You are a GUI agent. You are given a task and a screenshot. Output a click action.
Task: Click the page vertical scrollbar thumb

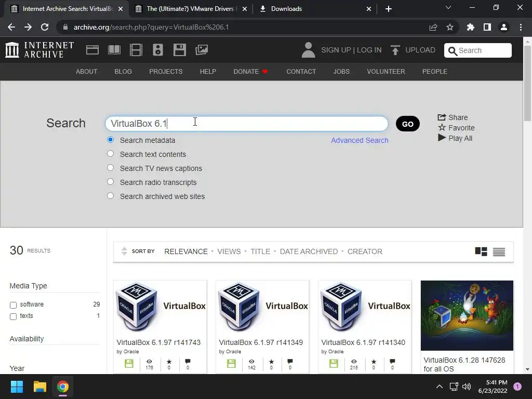click(x=527, y=83)
